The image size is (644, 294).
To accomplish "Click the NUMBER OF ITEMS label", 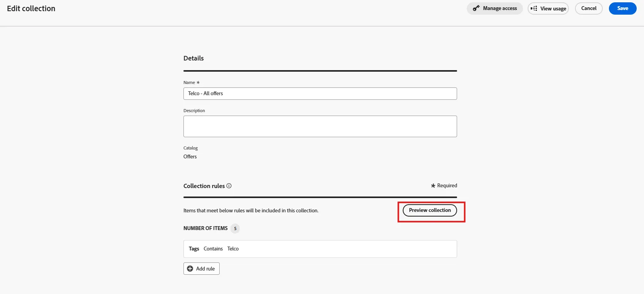I will 205,228.
